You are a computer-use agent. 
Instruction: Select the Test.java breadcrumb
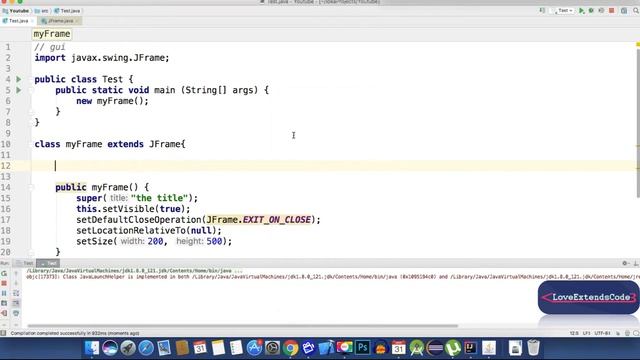coord(67,11)
